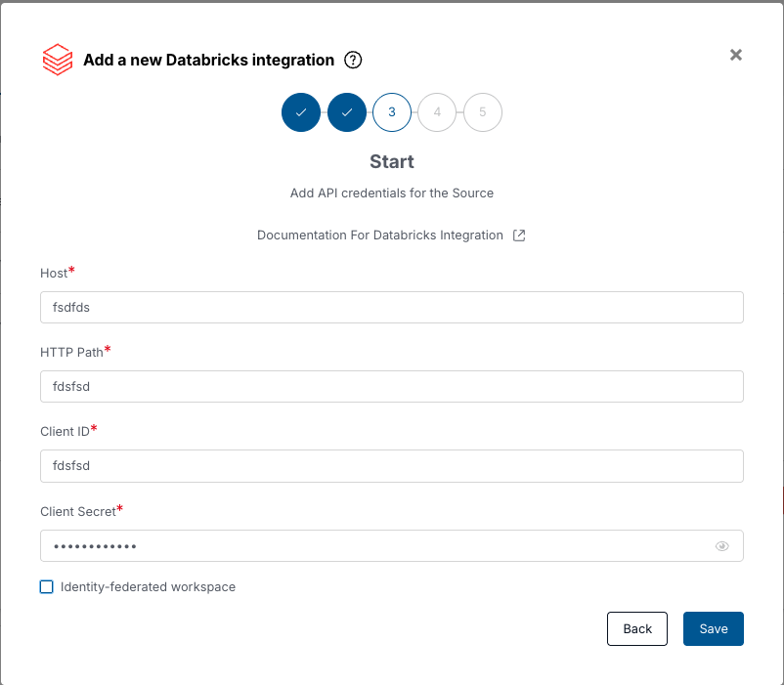The image size is (784, 685).
Task: Click the Save button
Action: [713, 628]
